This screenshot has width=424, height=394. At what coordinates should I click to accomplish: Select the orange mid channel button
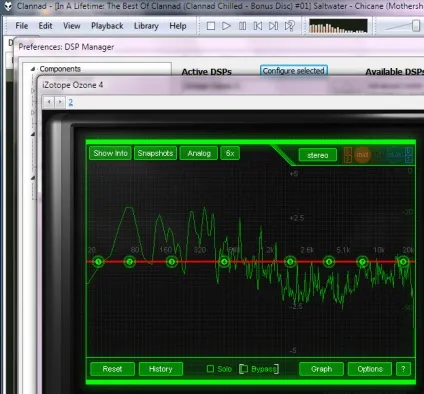point(362,155)
